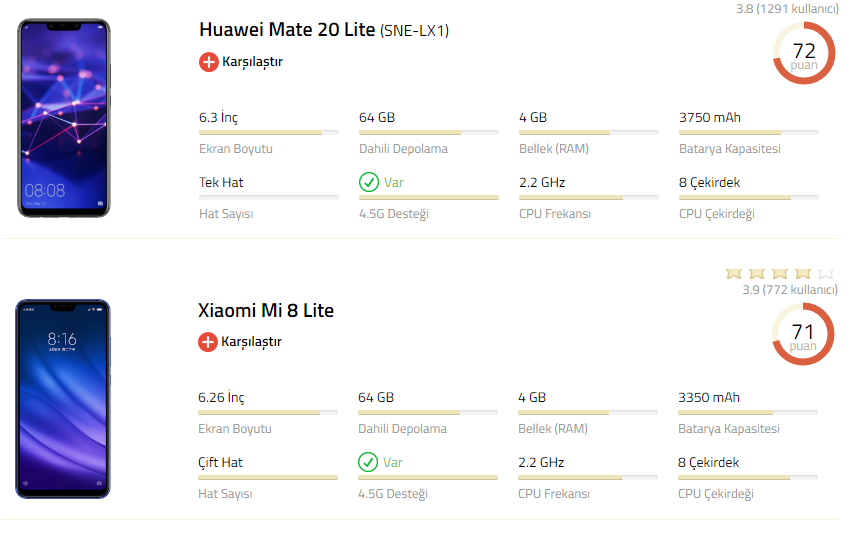Image resolution: width=859 pixels, height=536 pixels.
Task: Click the 3350 mAh battery capacity bar
Action: click(748, 412)
